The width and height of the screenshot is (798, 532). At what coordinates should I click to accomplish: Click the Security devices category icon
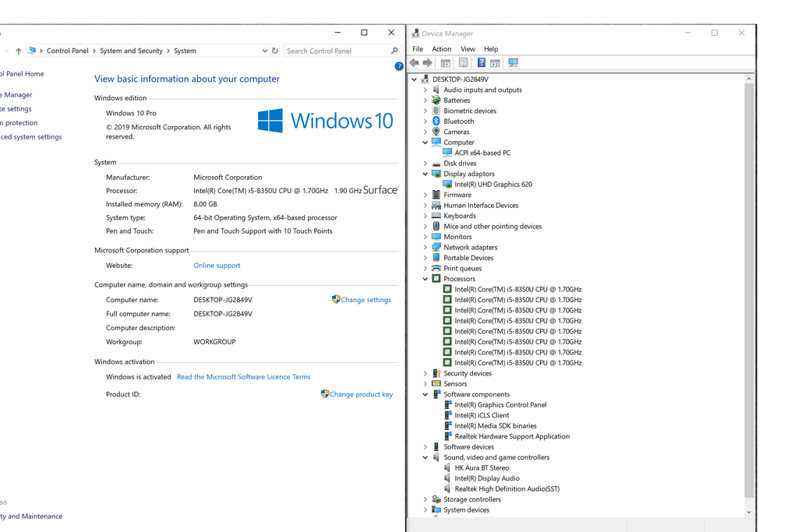(436, 373)
